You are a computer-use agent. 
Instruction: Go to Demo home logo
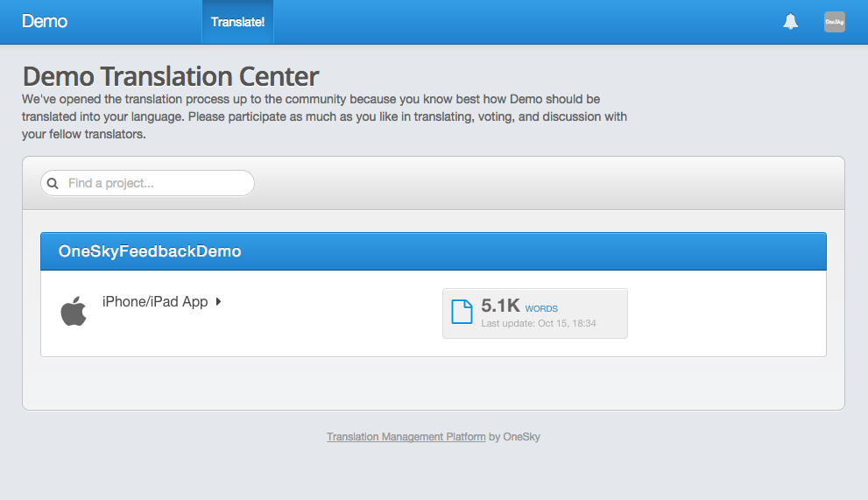coord(45,21)
